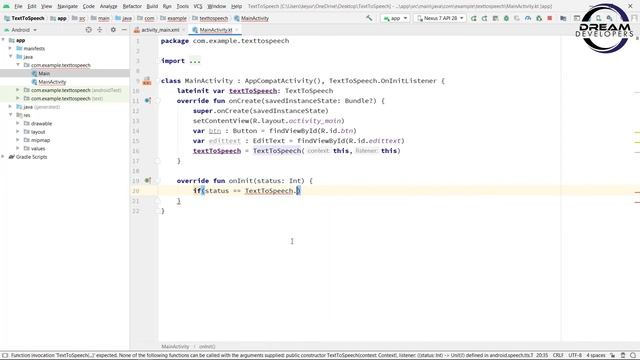Click the collapse-all icon in Project panel header
Screen dimensions: 640x360
pyautogui.click(x=100, y=30)
